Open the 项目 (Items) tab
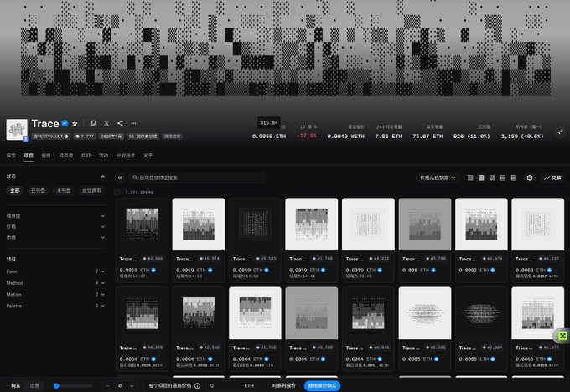Viewport: 570px width, 392px height. pyautogui.click(x=28, y=156)
